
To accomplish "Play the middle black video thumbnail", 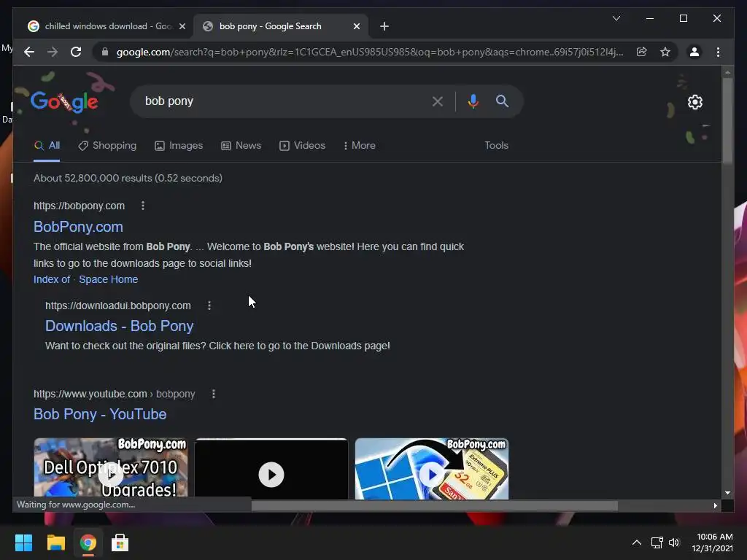I will pos(271,469).
